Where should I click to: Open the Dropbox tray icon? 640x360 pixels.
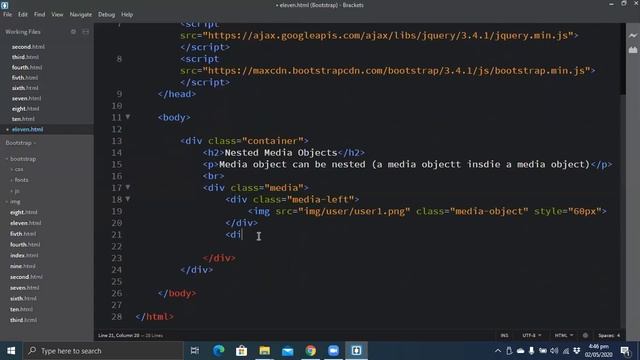pyautogui.click(x=576, y=351)
